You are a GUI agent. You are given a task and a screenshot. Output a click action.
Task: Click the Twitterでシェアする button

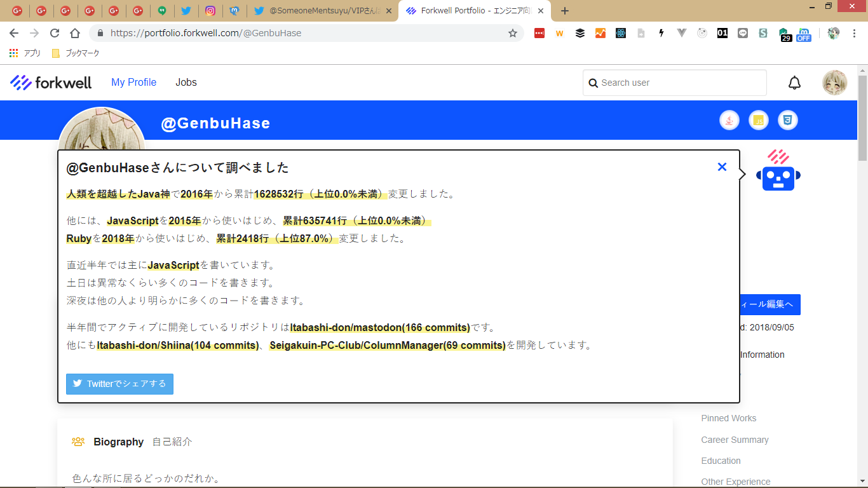tap(119, 384)
